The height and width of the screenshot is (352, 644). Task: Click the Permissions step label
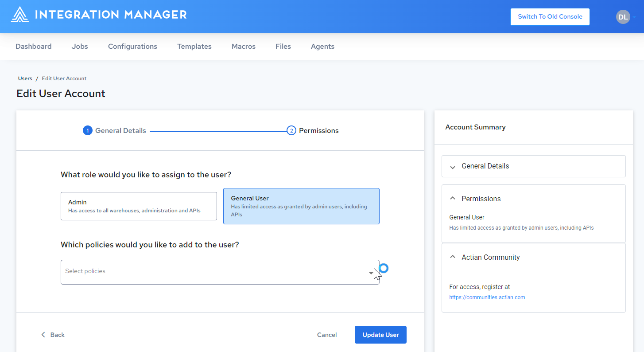tap(319, 130)
